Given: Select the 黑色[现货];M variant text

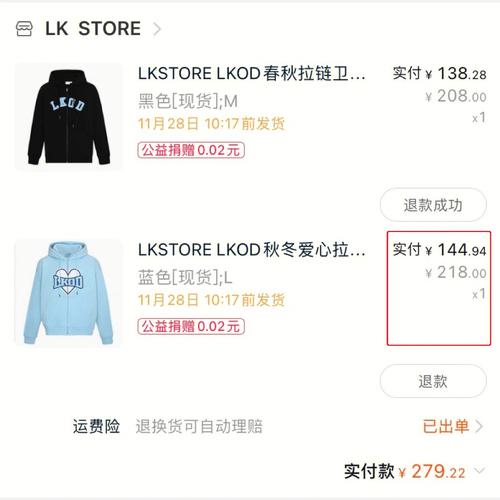Looking at the screenshot, I should [x=188, y=101].
